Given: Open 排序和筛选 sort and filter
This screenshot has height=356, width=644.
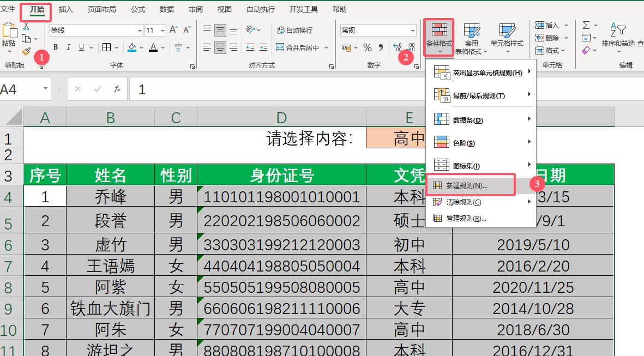Looking at the screenshot, I should click(x=618, y=37).
